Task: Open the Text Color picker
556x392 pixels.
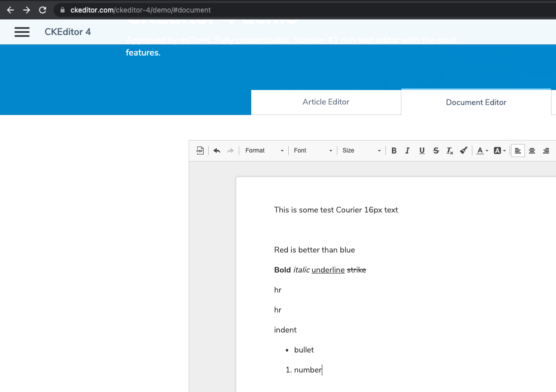Action: pyautogui.click(x=482, y=150)
